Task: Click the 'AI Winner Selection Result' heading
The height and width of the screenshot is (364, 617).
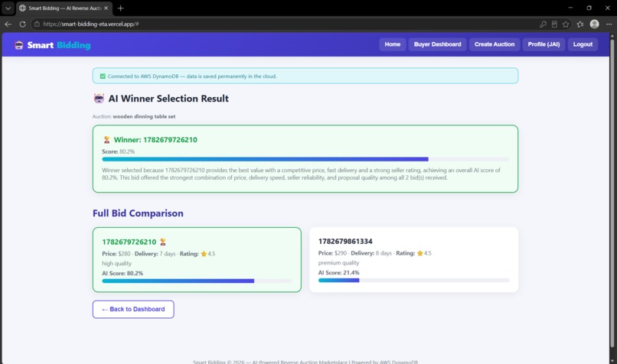Action: 168,99
